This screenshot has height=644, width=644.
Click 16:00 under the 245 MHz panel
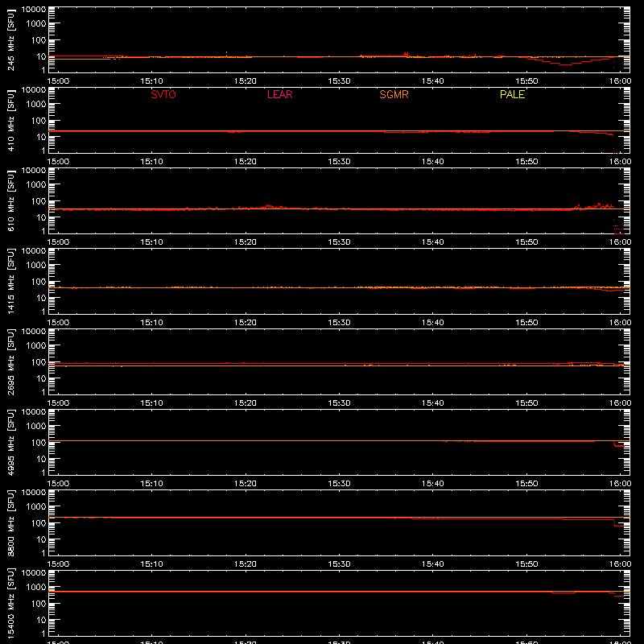tap(620, 81)
